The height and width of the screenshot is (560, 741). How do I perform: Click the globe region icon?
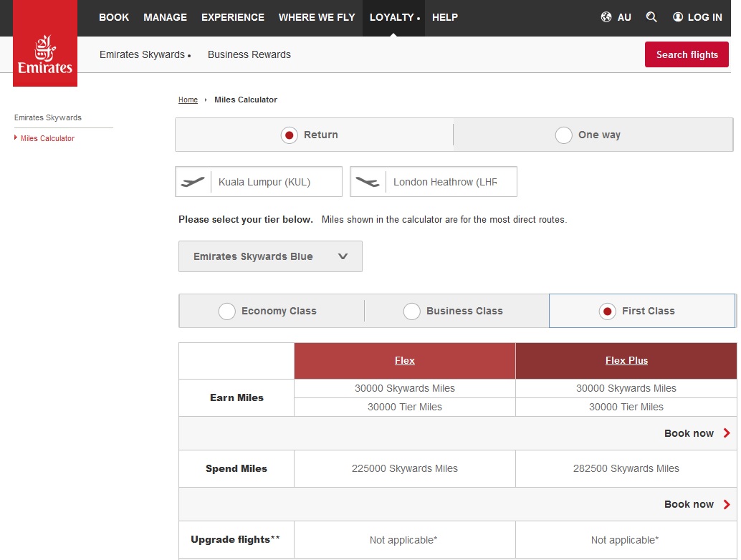[x=606, y=17]
